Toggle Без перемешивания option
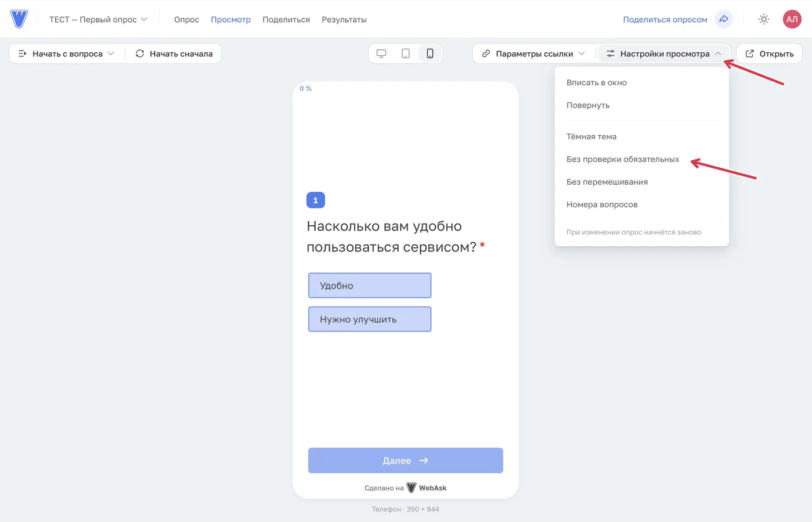812x522 pixels. [641, 182]
